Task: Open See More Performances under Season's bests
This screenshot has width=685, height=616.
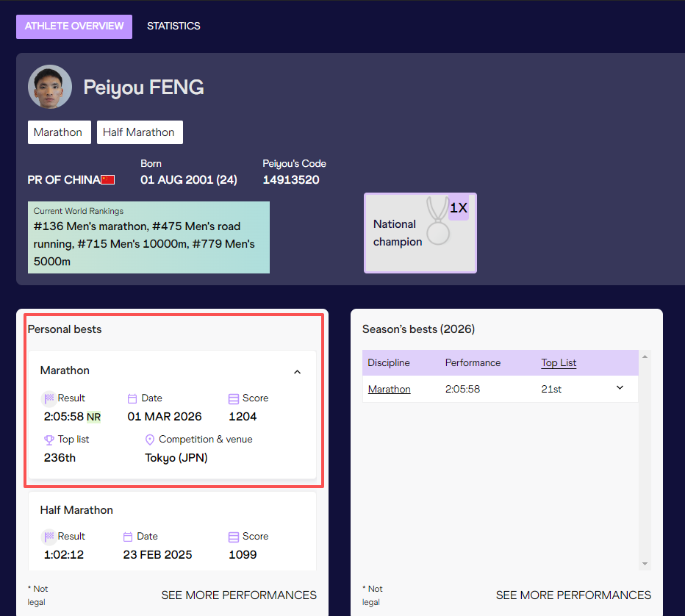Action: 573,595
